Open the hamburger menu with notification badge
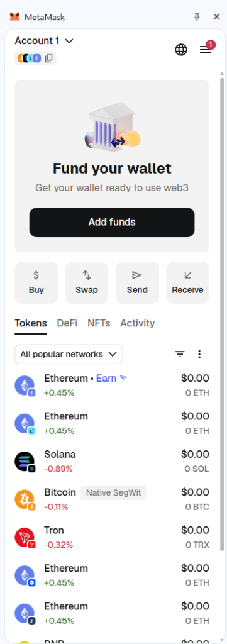Image resolution: width=227 pixels, height=644 pixels. 206,49
